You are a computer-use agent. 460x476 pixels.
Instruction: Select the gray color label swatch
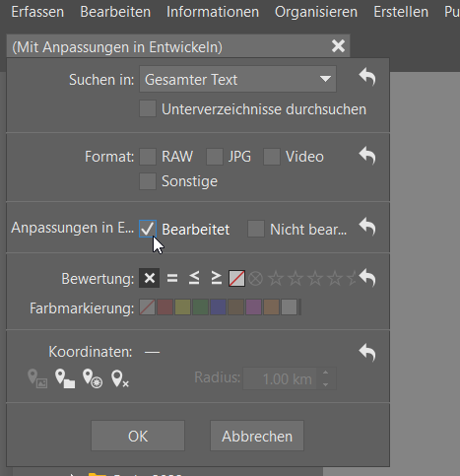[289, 307]
